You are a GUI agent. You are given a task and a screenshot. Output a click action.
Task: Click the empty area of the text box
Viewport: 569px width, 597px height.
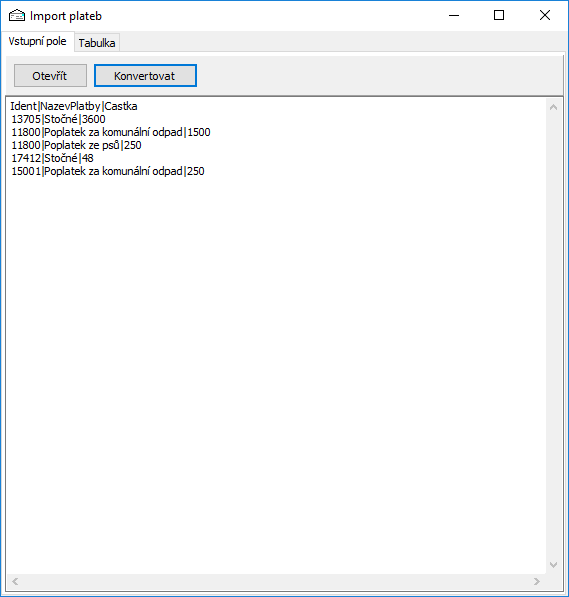click(276, 373)
